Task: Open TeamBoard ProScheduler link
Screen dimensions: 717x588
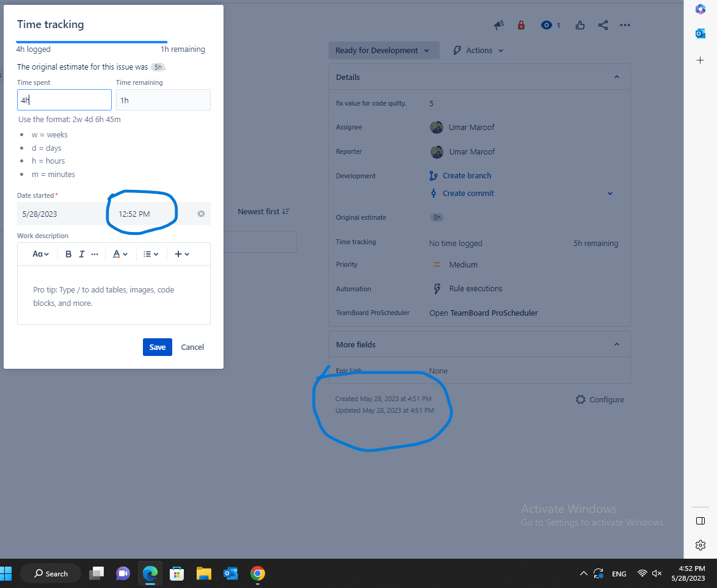Action: click(x=483, y=313)
